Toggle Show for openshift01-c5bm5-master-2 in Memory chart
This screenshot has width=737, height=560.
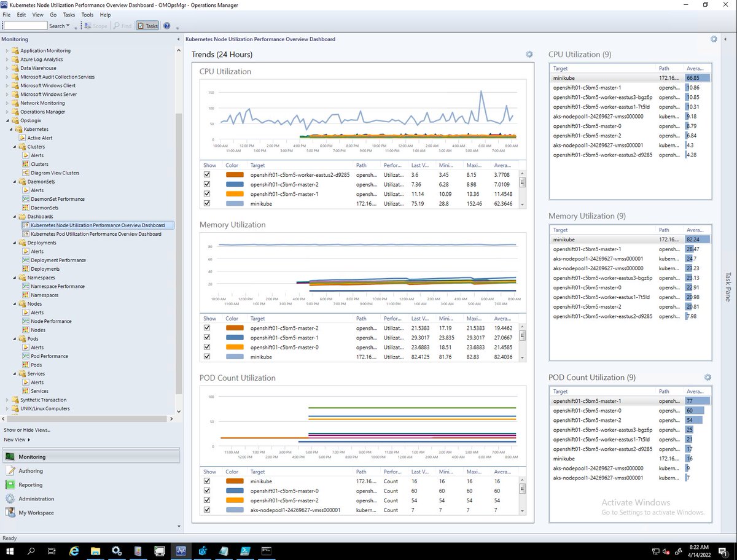[207, 327]
